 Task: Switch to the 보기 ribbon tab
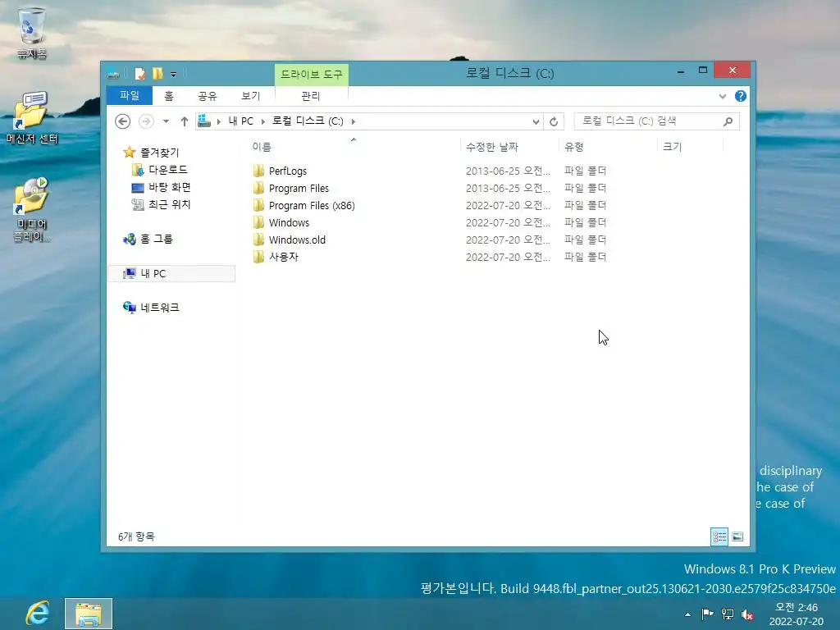(x=251, y=96)
